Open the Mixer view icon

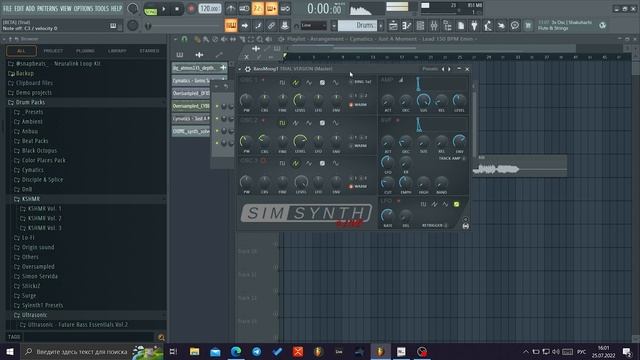tap(433, 26)
